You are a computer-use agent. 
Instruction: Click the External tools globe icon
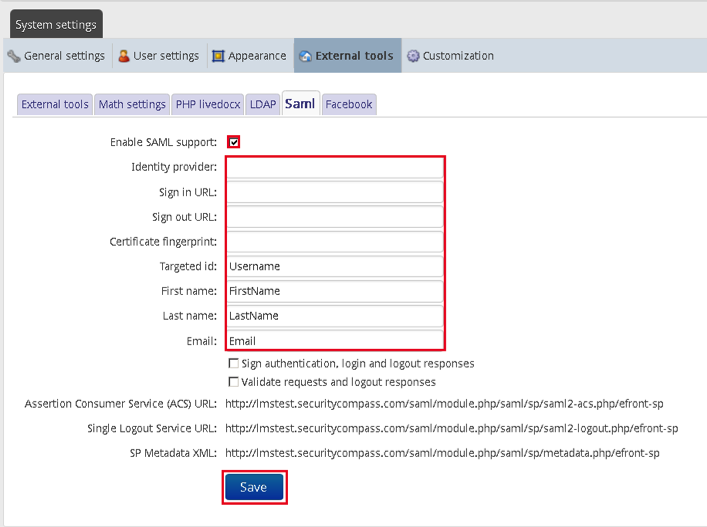click(305, 56)
